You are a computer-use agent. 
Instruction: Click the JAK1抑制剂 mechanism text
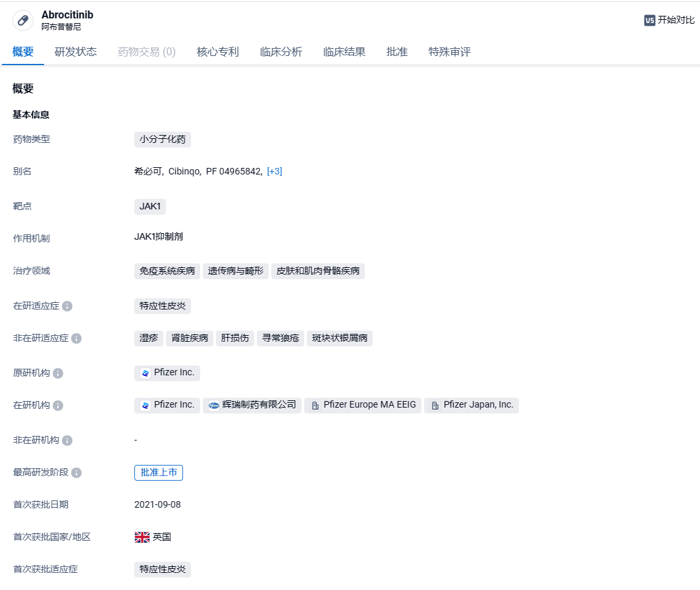[159, 237]
